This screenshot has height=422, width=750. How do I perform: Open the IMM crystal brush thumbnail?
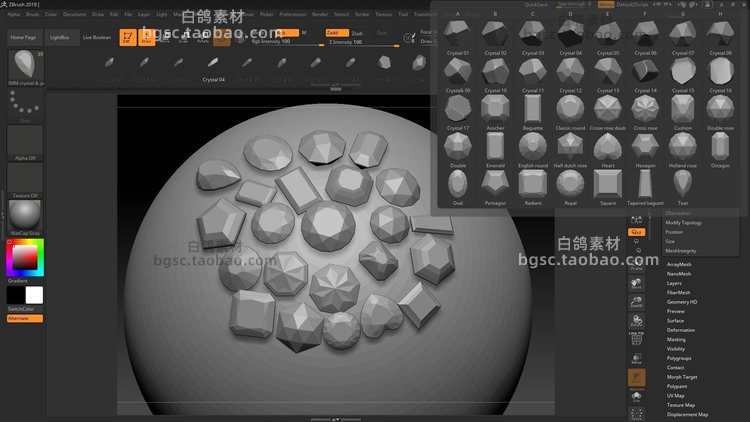point(25,66)
